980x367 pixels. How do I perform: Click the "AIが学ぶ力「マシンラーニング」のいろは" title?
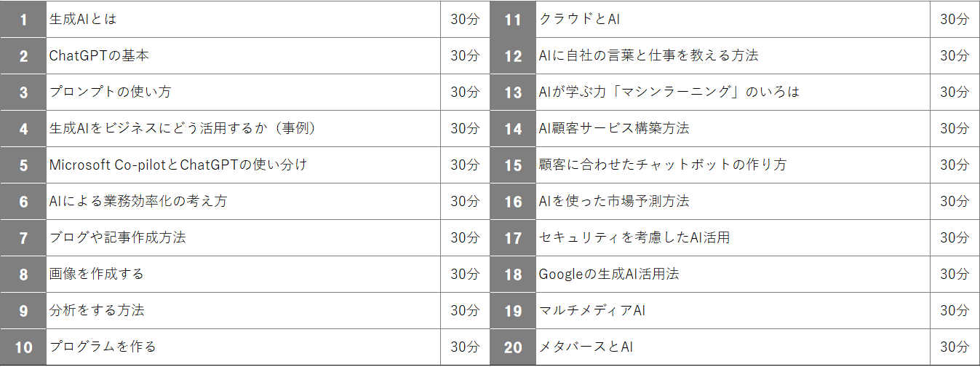pyautogui.click(x=669, y=92)
